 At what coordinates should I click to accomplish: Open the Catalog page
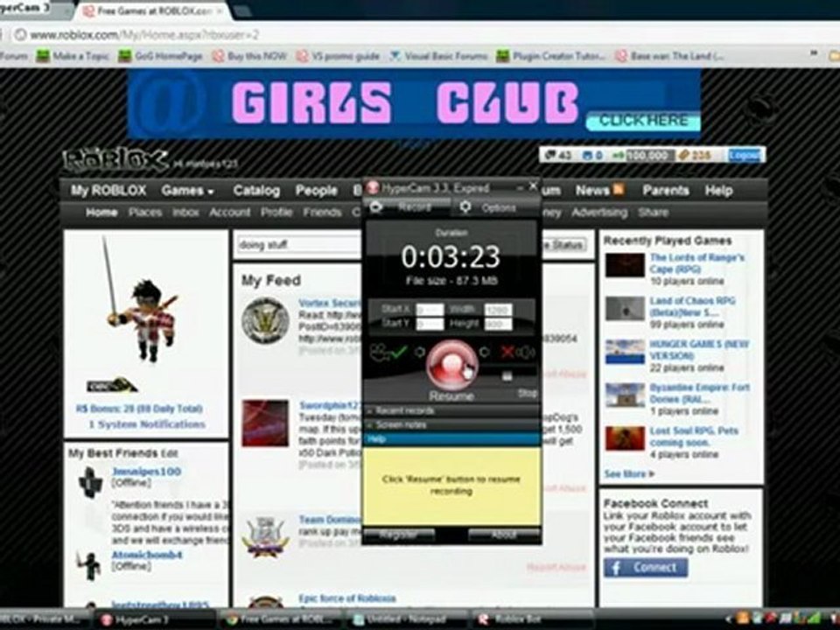coord(256,191)
